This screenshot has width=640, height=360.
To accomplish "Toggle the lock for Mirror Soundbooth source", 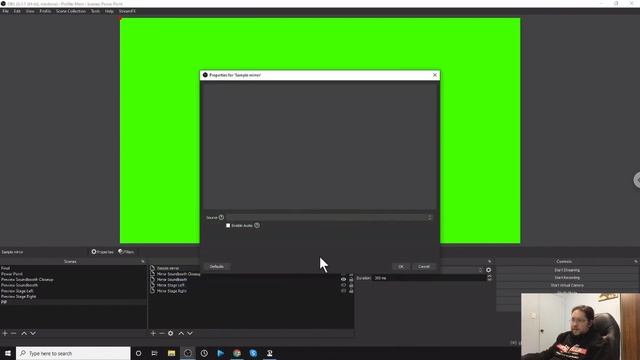I will click(351, 280).
